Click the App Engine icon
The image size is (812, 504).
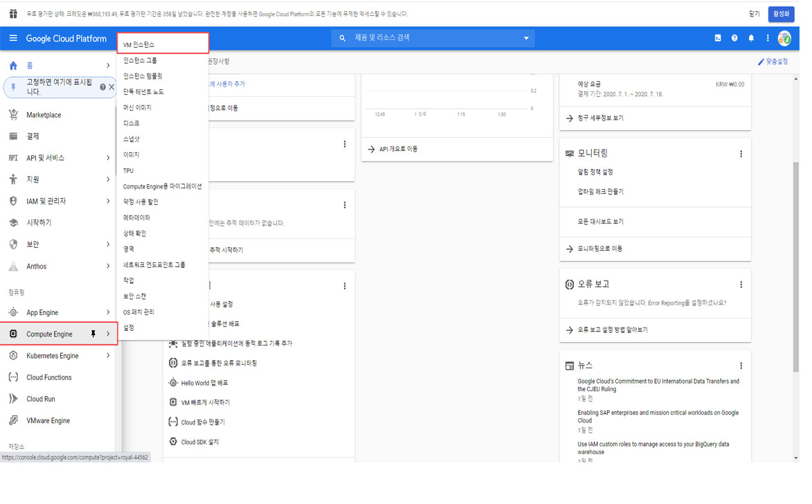click(x=13, y=312)
